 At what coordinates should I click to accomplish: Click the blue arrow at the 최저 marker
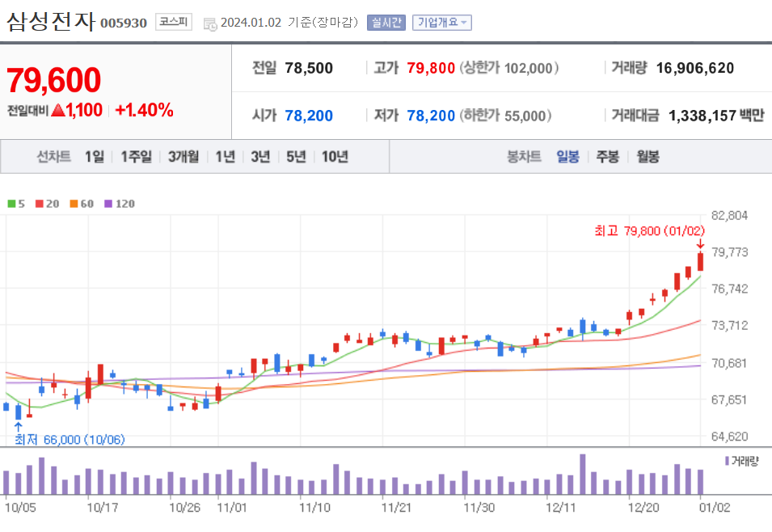point(19,427)
